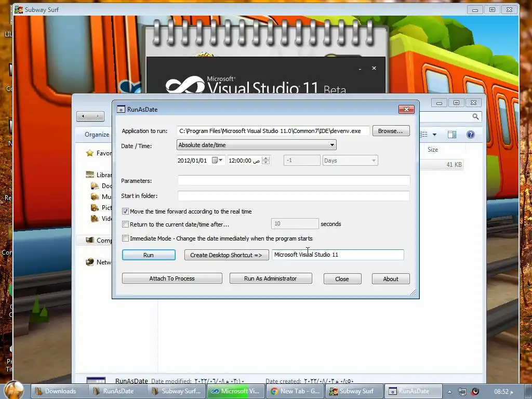The width and height of the screenshot is (532, 399).
Task: Open the Organize menu in Explorer
Action: 97,135
